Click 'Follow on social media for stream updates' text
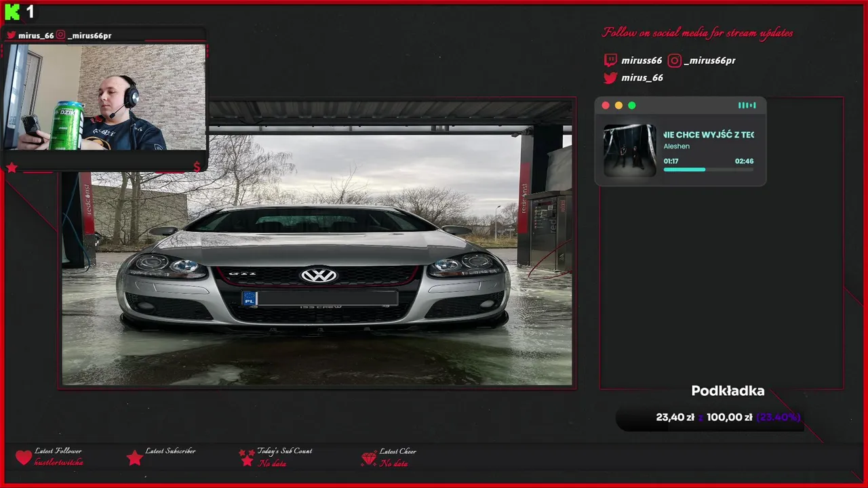 pos(698,33)
